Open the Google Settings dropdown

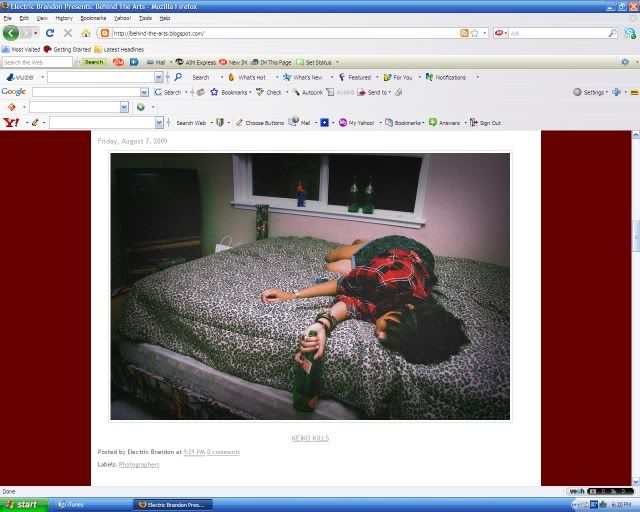point(590,92)
